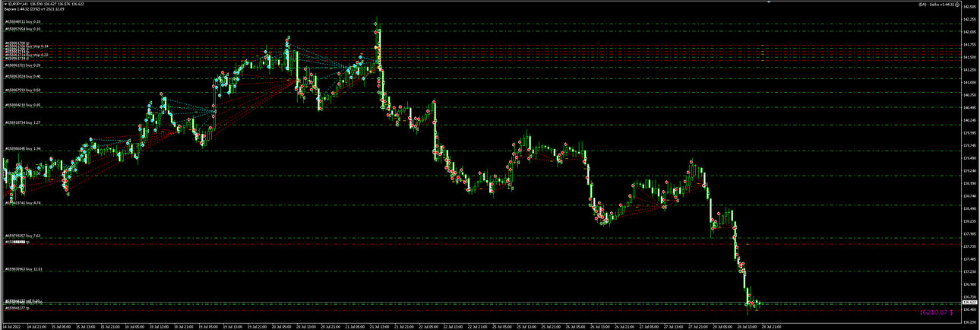Click price scale value 142.505
The height and width of the screenshot is (330, 980).
click(970, 7)
